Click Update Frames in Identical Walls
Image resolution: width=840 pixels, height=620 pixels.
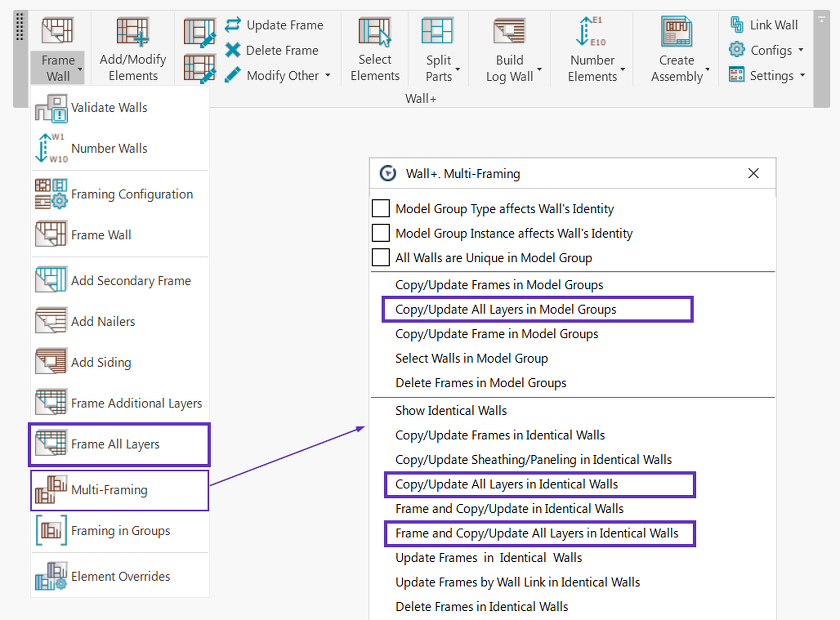point(489,558)
